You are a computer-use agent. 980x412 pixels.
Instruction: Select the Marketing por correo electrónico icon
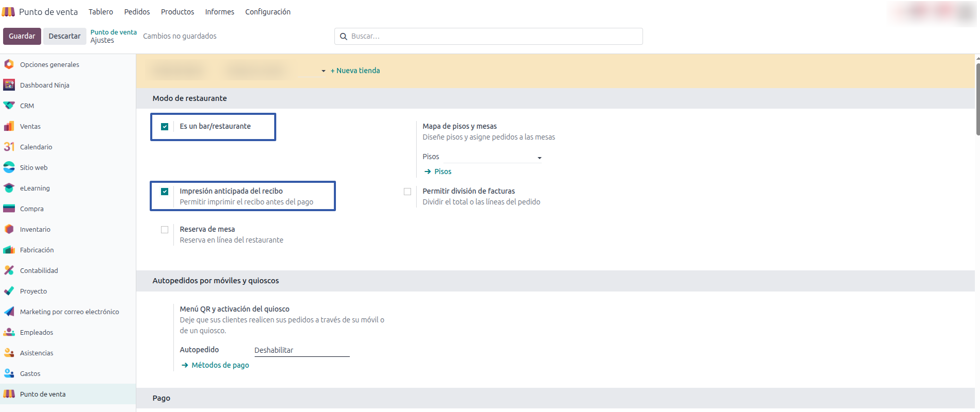pyautogui.click(x=9, y=312)
